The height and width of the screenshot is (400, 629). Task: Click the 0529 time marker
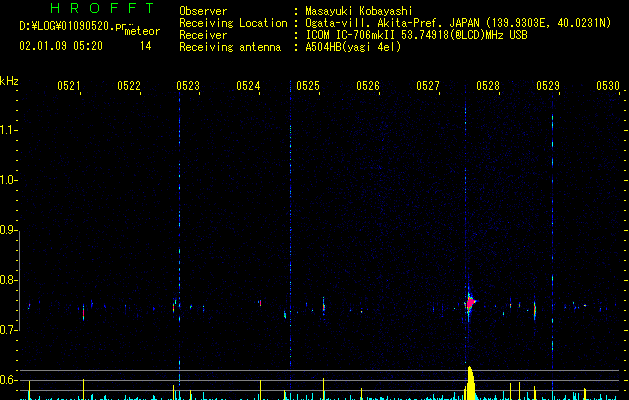coord(548,85)
